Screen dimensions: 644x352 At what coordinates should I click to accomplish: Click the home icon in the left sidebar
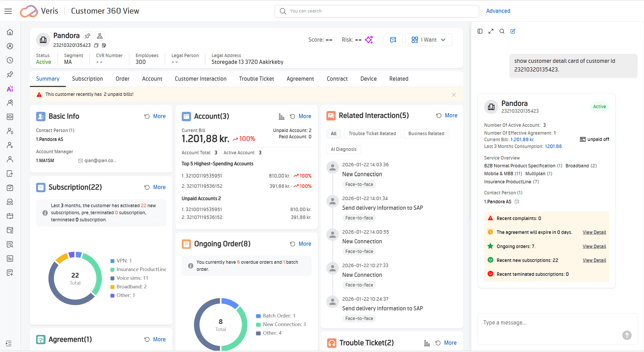(10, 32)
